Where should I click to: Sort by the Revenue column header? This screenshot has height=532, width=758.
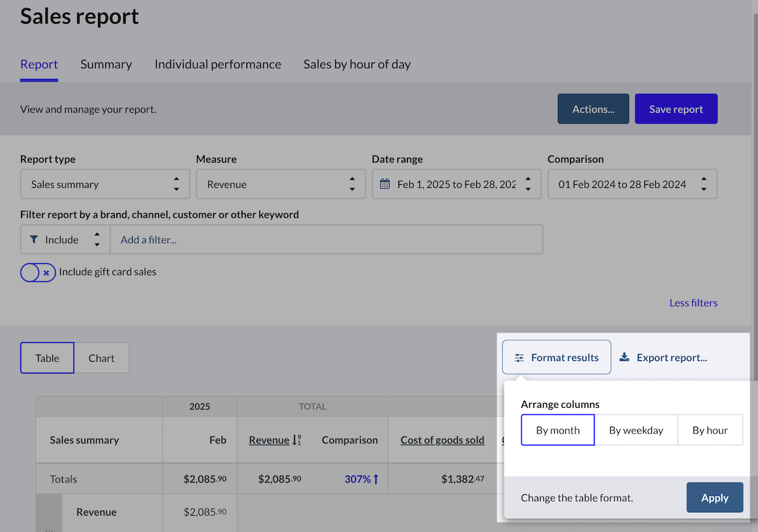click(269, 440)
